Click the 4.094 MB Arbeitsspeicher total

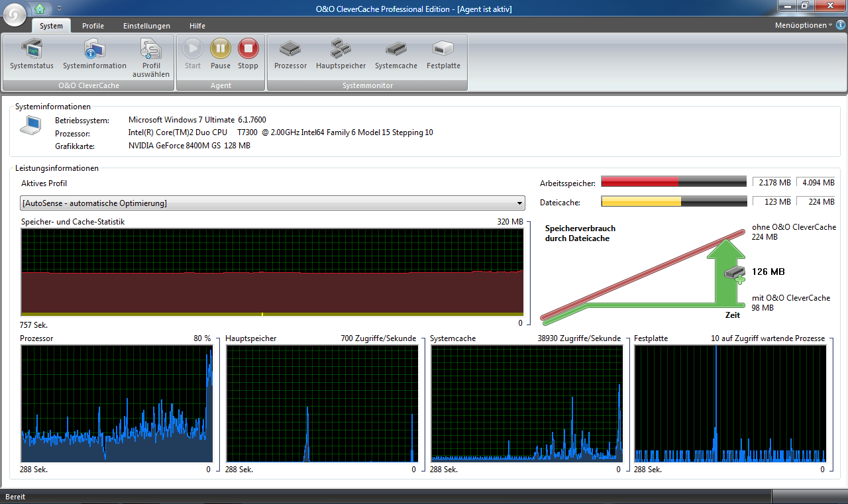coord(816,182)
